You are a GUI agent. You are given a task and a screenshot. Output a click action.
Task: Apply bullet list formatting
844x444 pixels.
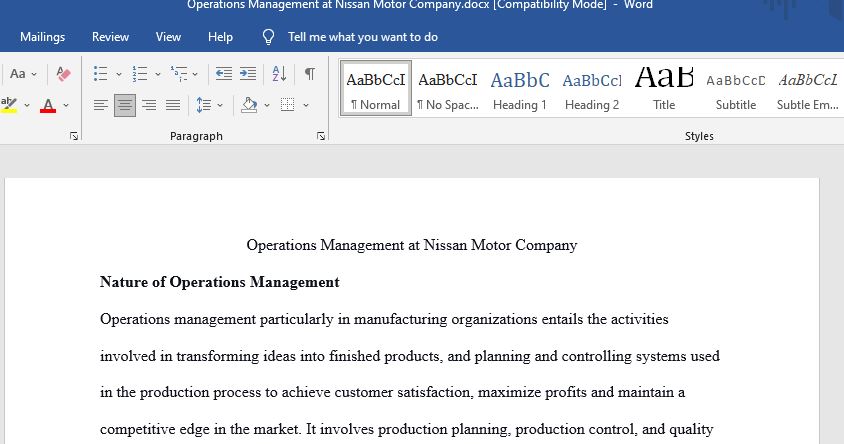click(101, 74)
